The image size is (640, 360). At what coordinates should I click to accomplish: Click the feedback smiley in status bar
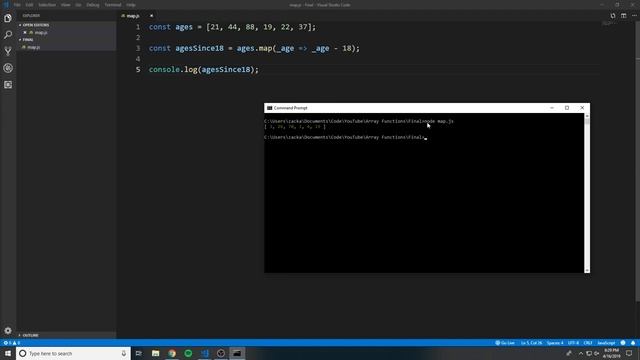pyautogui.click(x=623, y=343)
